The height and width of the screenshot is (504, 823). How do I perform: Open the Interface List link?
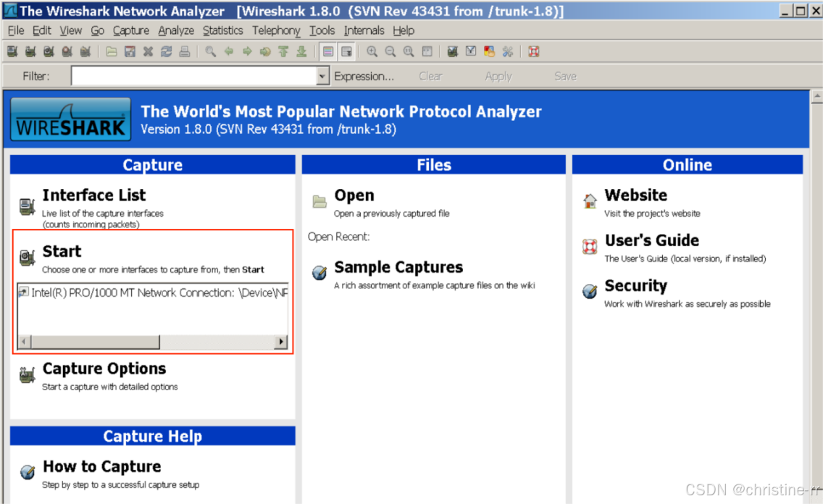(94, 195)
